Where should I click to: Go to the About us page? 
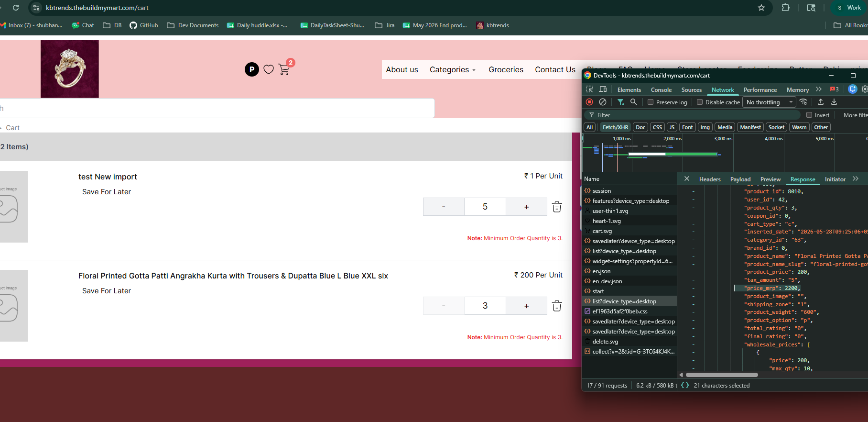[x=402, y=70]
